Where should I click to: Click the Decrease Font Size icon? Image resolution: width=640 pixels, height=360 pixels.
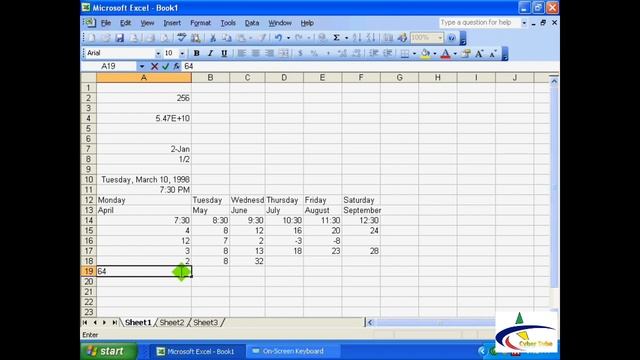click(x=493, y=53)
